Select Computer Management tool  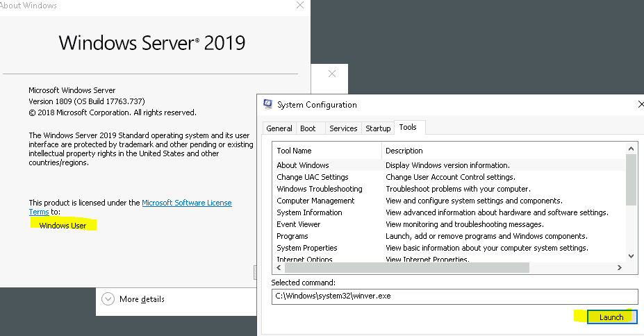tap(449, 201)
